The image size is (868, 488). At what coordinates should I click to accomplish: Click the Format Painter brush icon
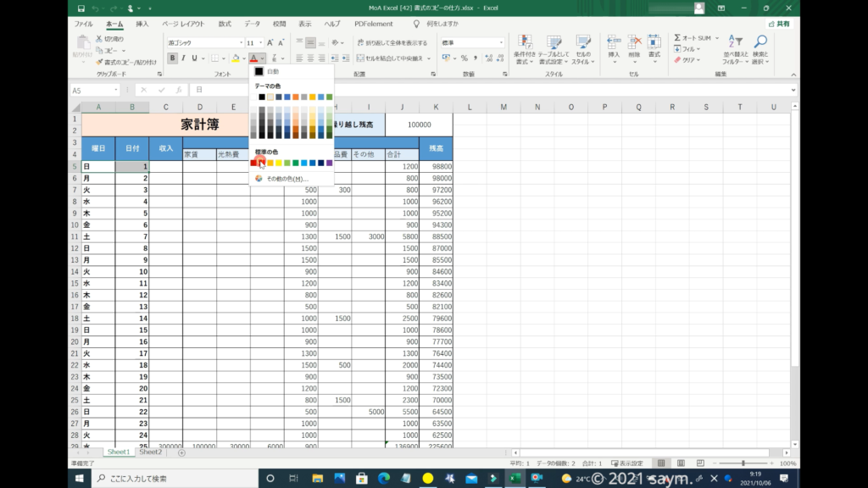tap(99, 62)
